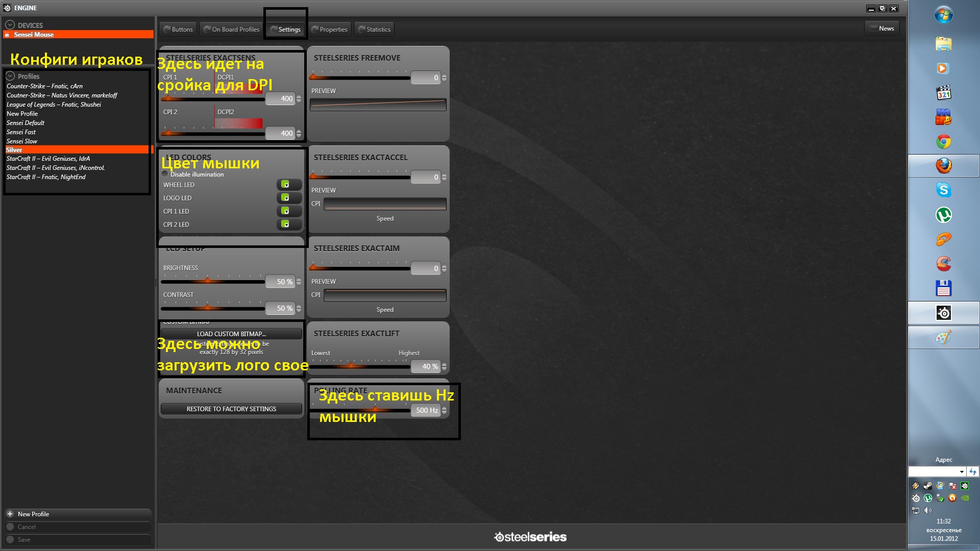Screen dimensions: 980x551
Task: Click the Save button
Action: click(x=78, y=539)
